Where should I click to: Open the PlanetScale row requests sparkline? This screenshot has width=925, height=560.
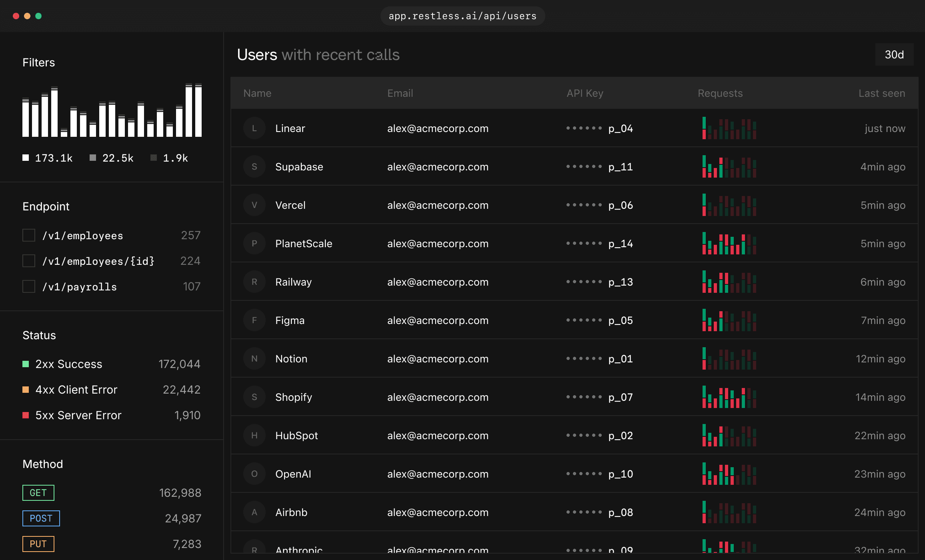point(729,243)
